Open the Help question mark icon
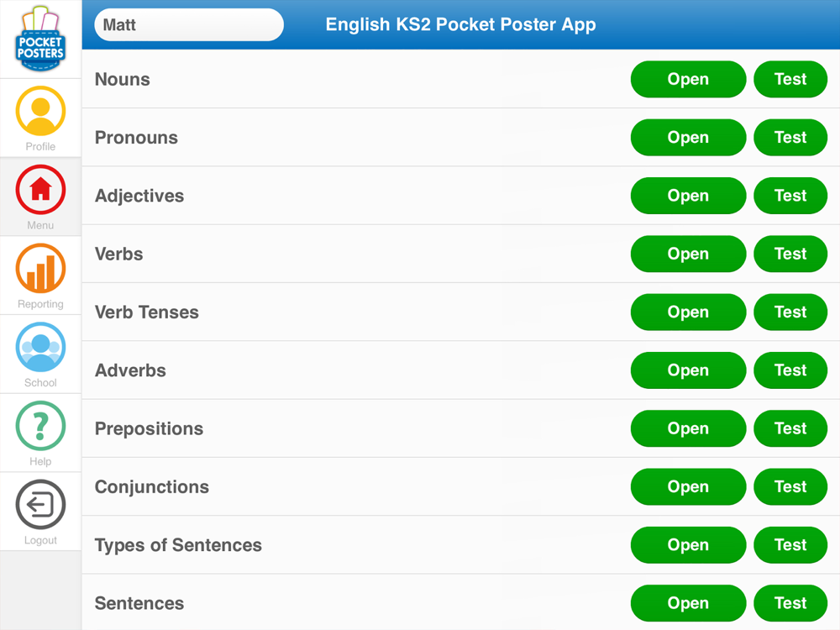Viewport: 840px width, 630px height. [x=40, y=426]
